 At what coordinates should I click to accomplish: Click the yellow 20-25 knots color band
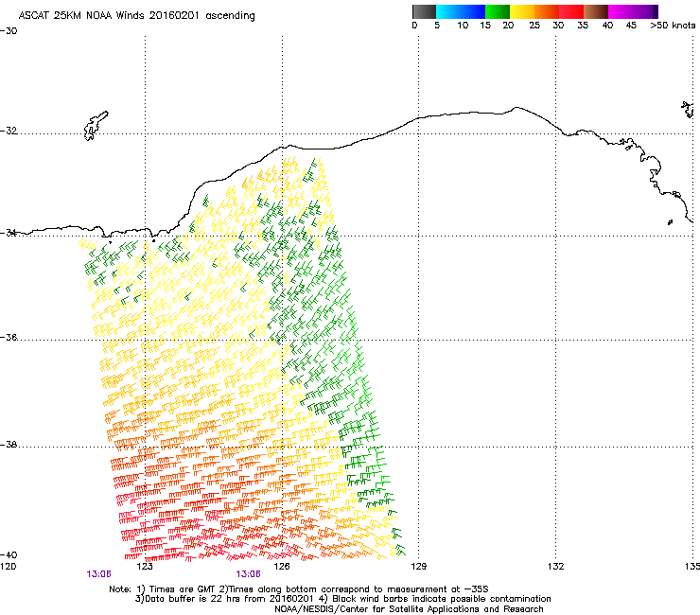522,11
